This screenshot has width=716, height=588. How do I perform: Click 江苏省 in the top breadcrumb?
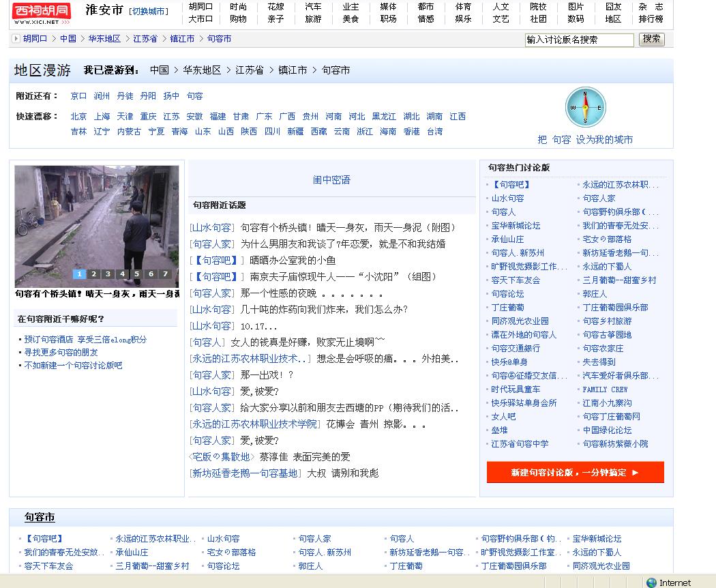[x=145, y=39]
